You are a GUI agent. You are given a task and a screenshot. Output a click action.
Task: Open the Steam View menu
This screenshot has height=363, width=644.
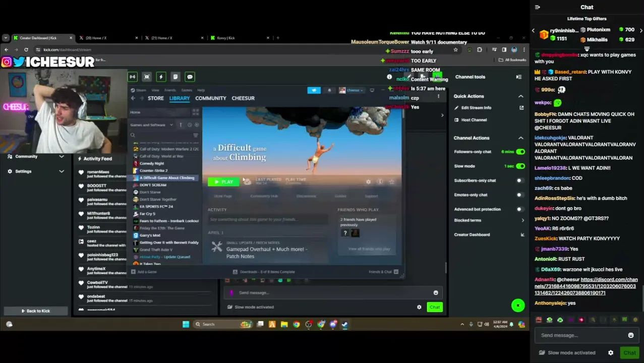[155, 90]
